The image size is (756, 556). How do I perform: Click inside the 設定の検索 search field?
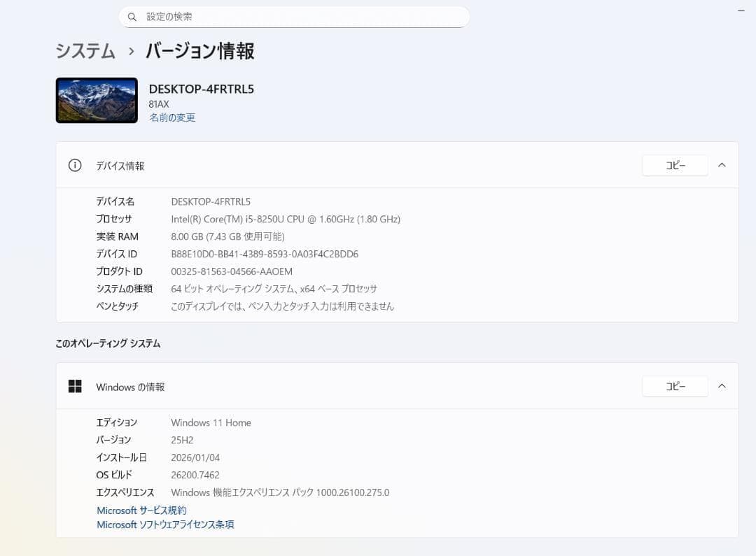(x=294, y=16)
